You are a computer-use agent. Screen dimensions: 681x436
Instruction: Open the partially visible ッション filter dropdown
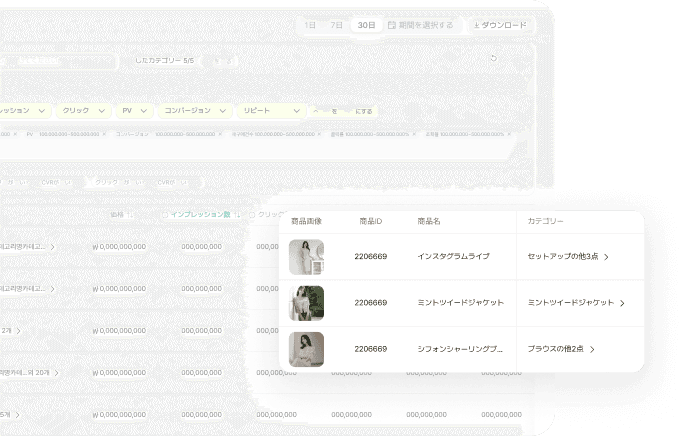pyautogui.click(x=25, y=111)
